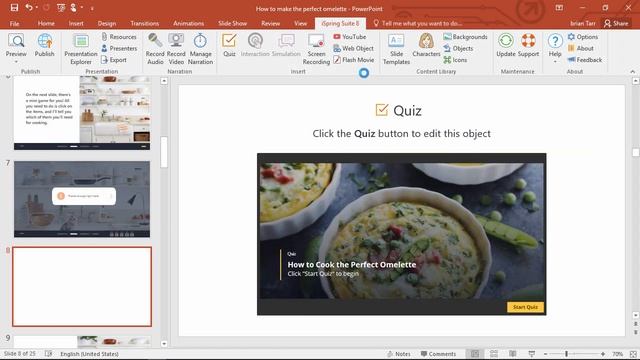Switch to Slide Sorter view

(x=494, y=354)
